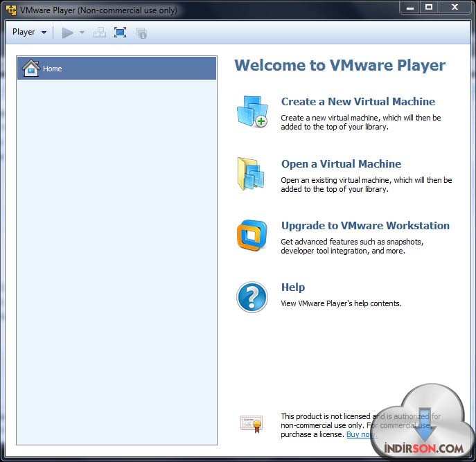Click the new virtual machine plus icon
Screen dimensions: 476x462
click(252, 112)
